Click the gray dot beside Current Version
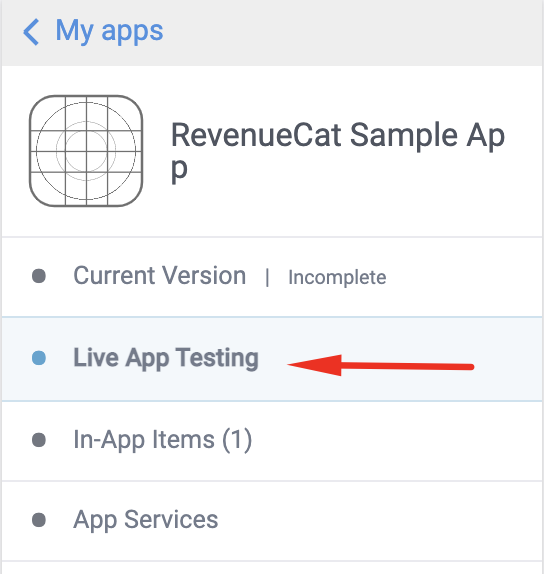The width and height of the screenshot is (544, 574). 39,276
